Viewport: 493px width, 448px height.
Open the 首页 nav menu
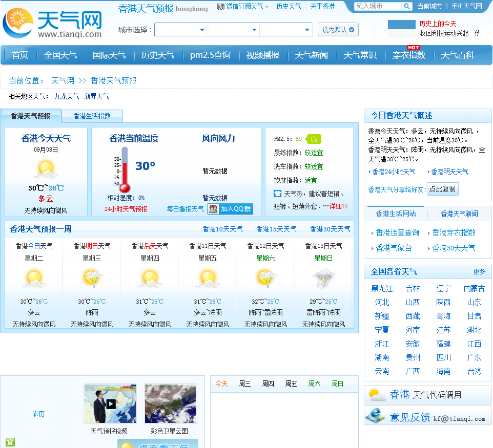20,55
